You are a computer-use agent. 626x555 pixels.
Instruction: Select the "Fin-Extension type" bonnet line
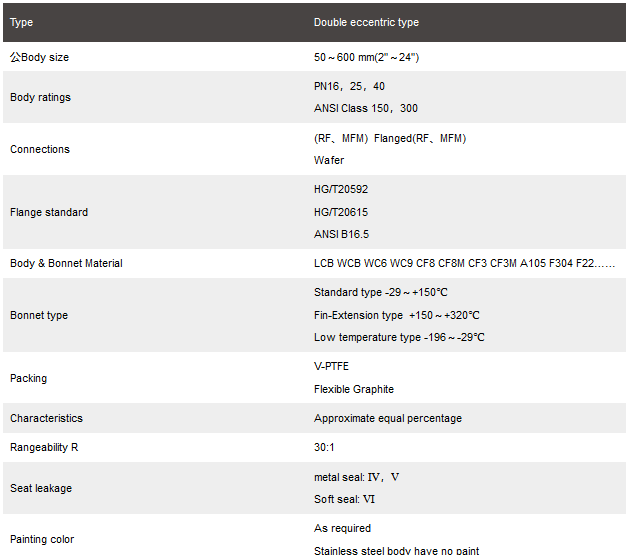(397, 315)
